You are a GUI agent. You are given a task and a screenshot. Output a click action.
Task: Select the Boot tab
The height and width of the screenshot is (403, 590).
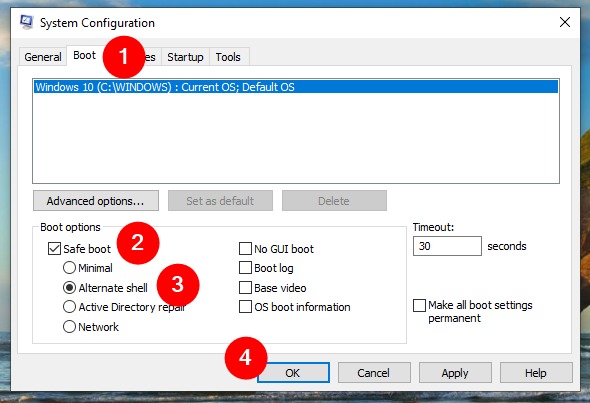[85, 55]
